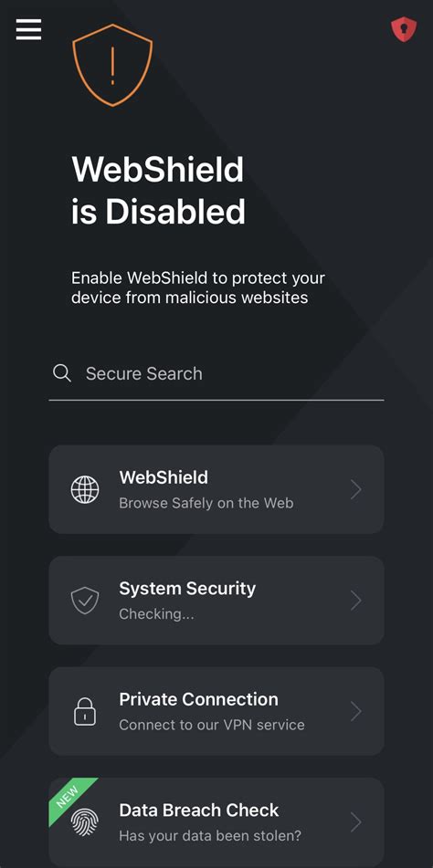Click the Private Connection padlock icon
Image resolution: width=433 pixels, height=868 pixels.
point(85,711)
